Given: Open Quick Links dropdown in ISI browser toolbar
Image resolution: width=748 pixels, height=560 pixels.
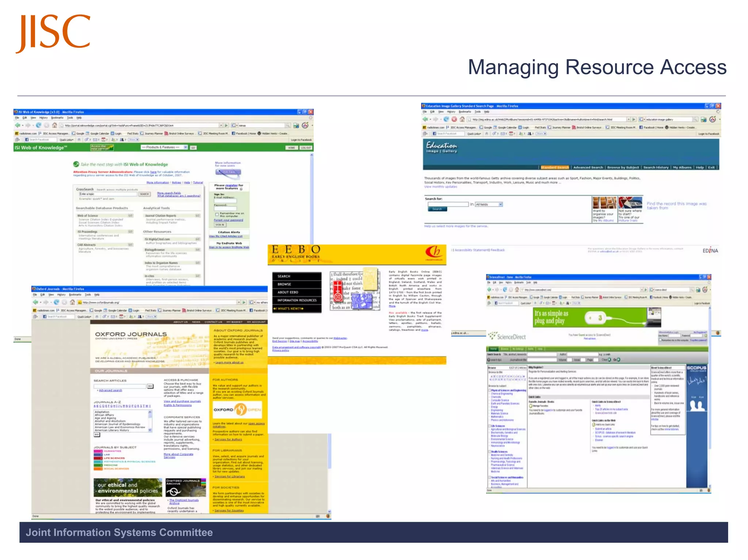Looking at the screenshot, I should click(66, 139).
